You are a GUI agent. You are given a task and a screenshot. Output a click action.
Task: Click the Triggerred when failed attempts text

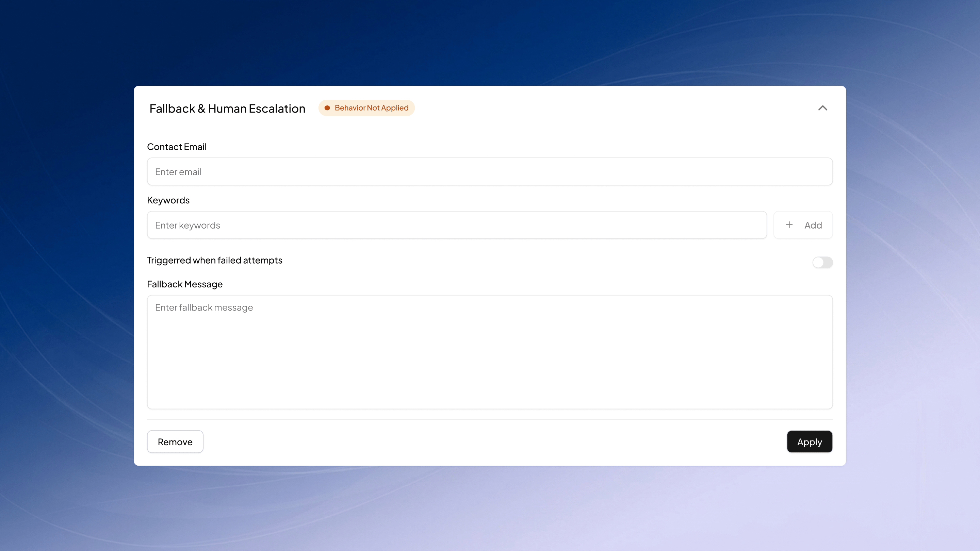215,260
